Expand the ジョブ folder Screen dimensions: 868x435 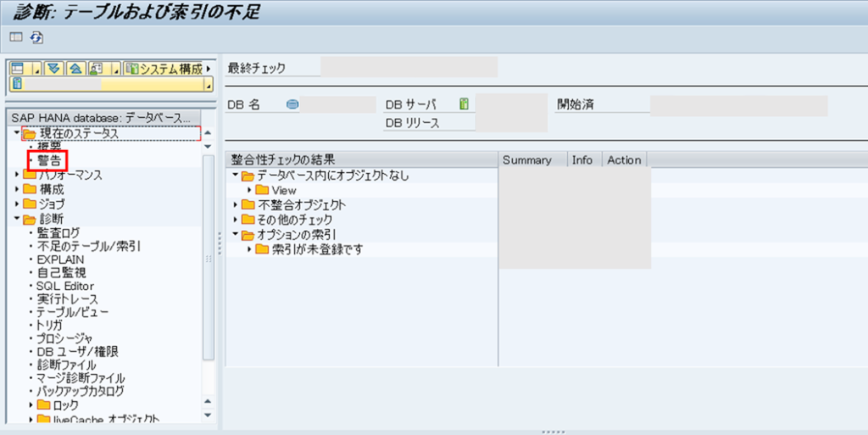pos(17,204)
